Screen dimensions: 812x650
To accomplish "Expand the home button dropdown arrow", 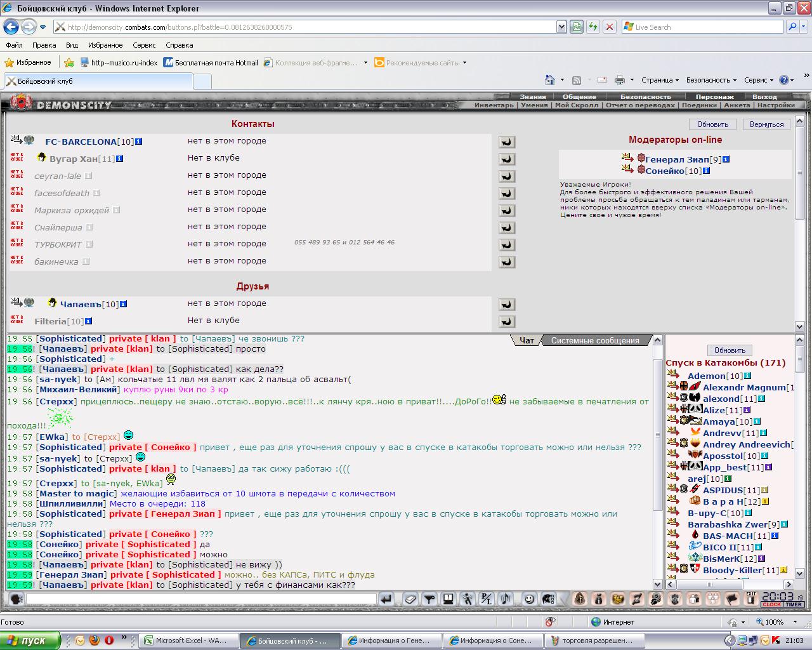I will click(562, 80).
